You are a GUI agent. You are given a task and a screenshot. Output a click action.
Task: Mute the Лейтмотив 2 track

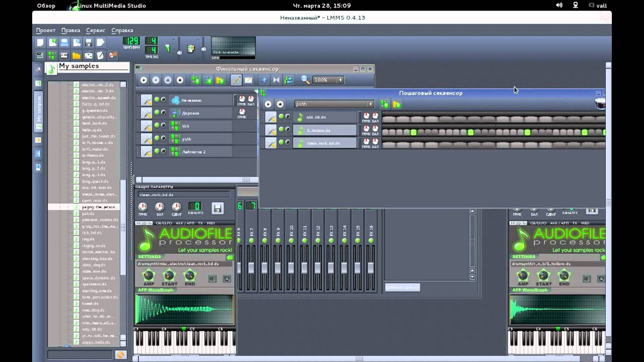[156, 151]
